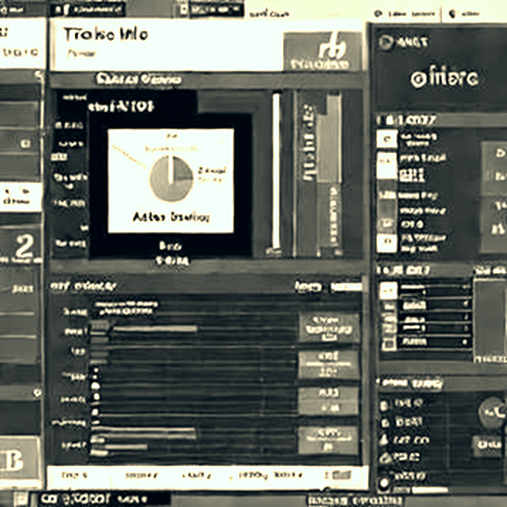The image size is (507, 507).
Task: Toggle the first white checkbox in right panel's first list
Action: (387, 138)
